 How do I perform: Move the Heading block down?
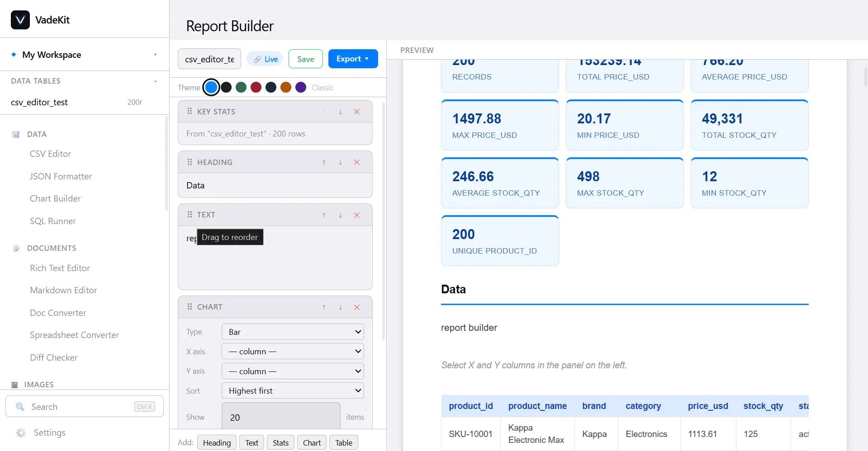340,162
